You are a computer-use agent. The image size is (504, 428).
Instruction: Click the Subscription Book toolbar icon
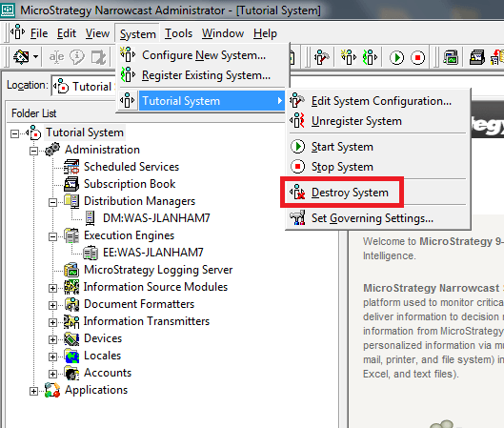pyautogui.click(x=477, y=58)
